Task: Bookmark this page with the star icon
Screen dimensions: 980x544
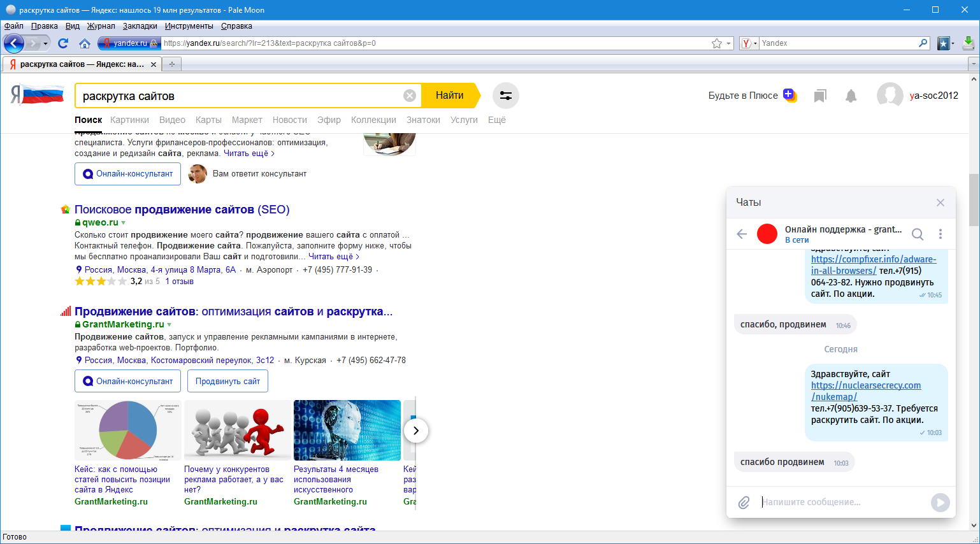Action: coord(717,43)
